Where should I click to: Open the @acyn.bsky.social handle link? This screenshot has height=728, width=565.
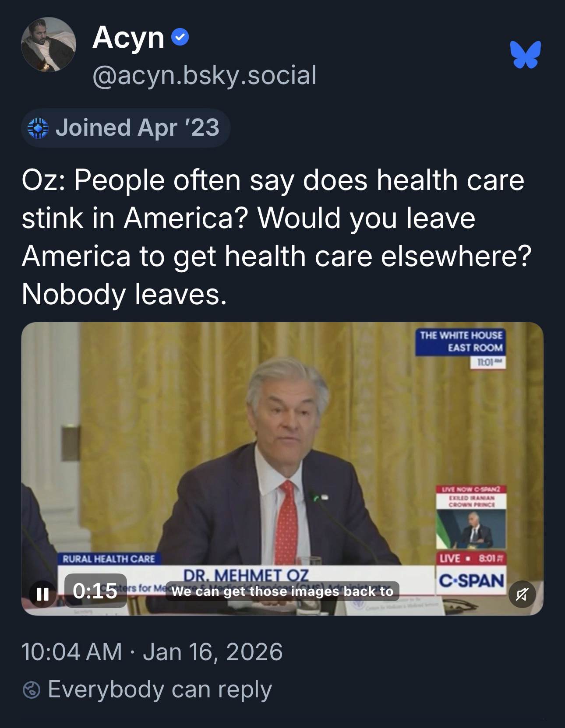[204, 75]
